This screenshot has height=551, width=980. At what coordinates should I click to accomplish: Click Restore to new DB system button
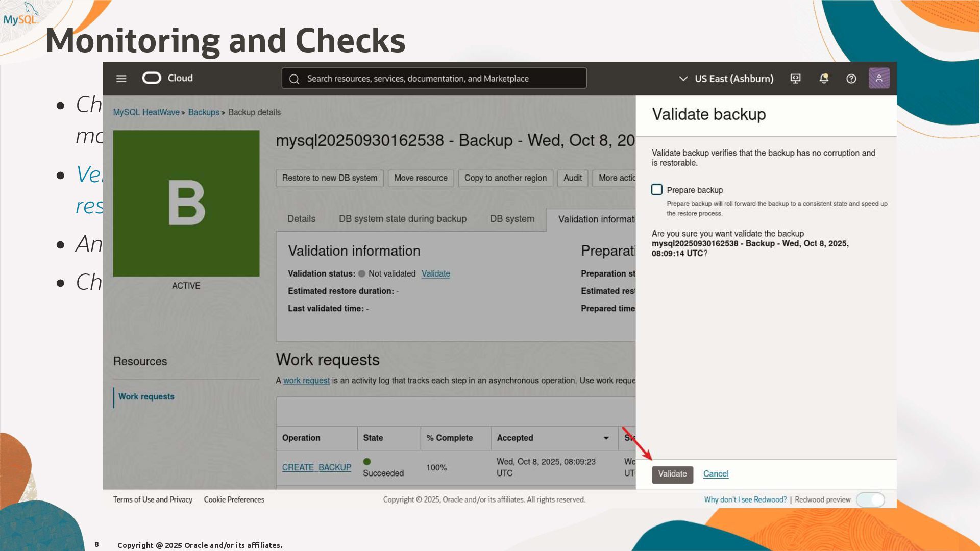[x=329, y=178]
